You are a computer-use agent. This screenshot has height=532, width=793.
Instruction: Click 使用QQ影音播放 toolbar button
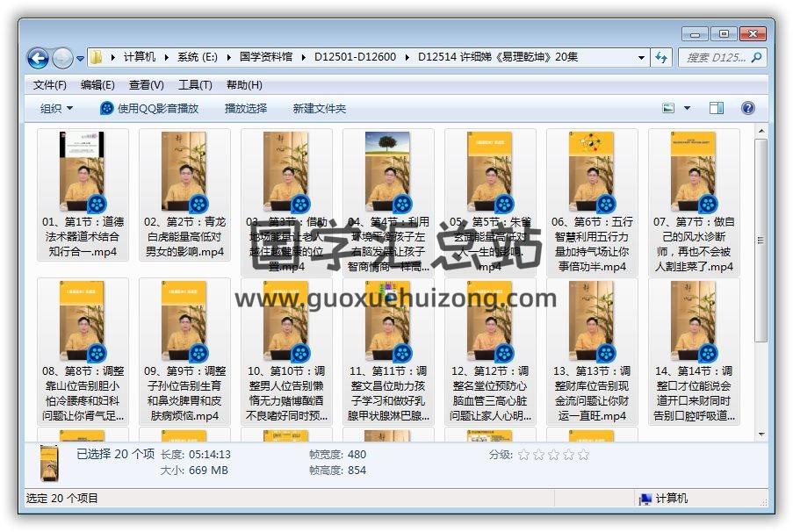click(149, 108)
